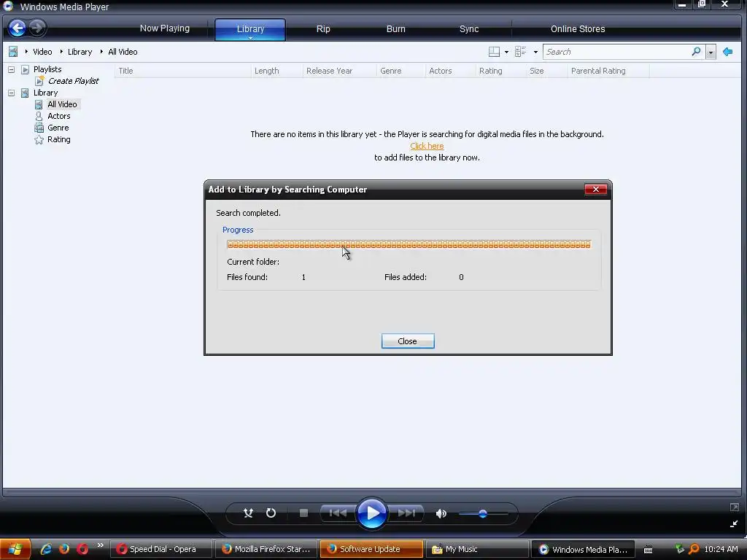Click the Previous track button
The height and width of the screenshot is (560, 747).
[x=338, y=513]
